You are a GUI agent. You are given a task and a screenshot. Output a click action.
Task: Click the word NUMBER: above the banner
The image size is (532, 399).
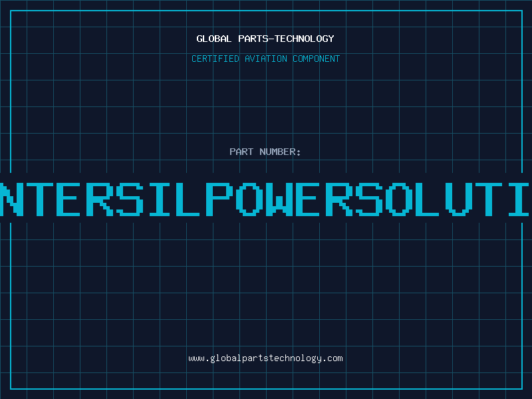[281, 152]
